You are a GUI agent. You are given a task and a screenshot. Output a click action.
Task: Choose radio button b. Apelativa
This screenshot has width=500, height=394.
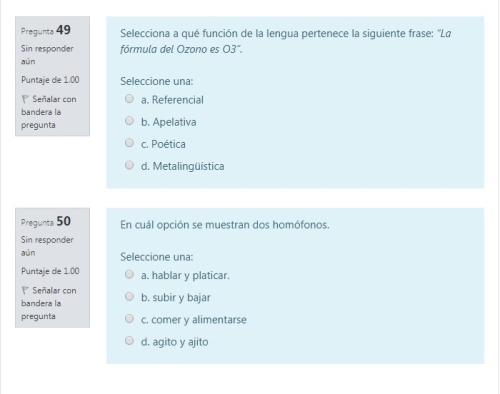click(129, 121)
